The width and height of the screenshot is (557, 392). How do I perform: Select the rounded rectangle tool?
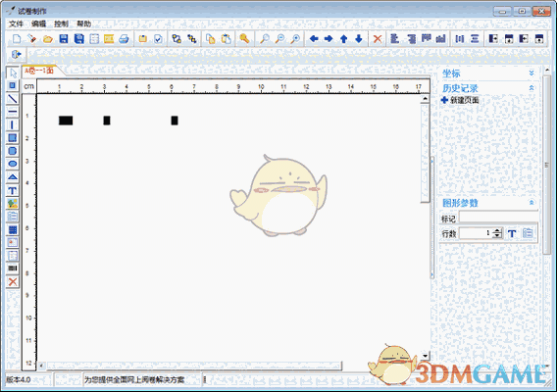[x=13, y=151]
